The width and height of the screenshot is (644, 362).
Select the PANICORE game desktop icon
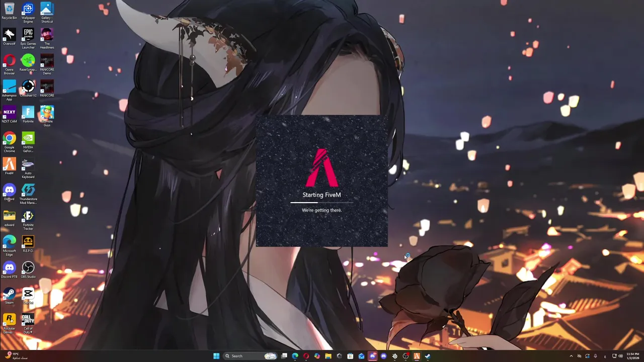point(47,89)
